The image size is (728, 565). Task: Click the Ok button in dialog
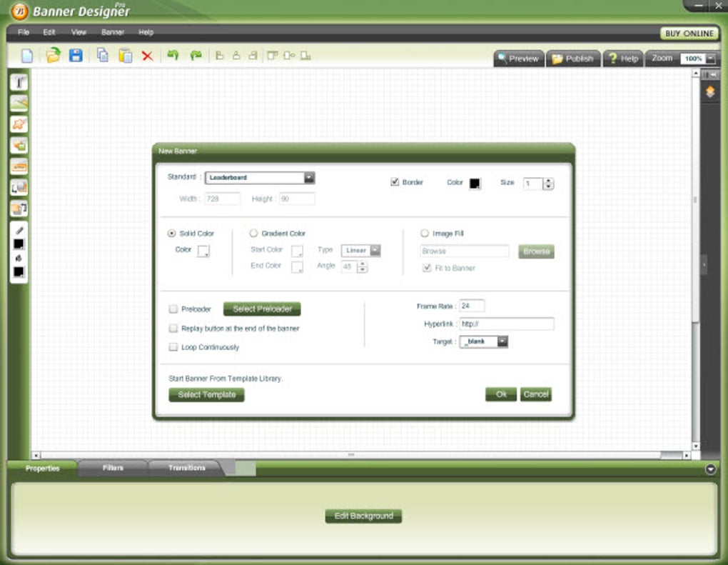click(x=501, y=394)
